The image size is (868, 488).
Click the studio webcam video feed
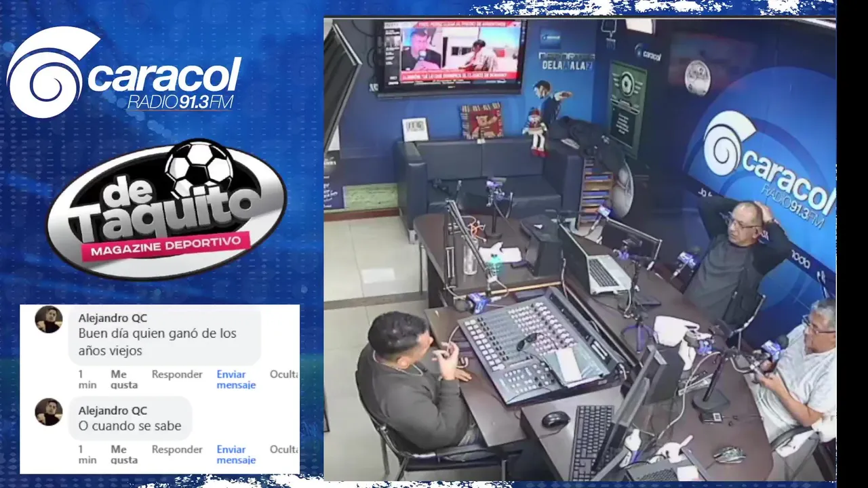pos(580,249)
